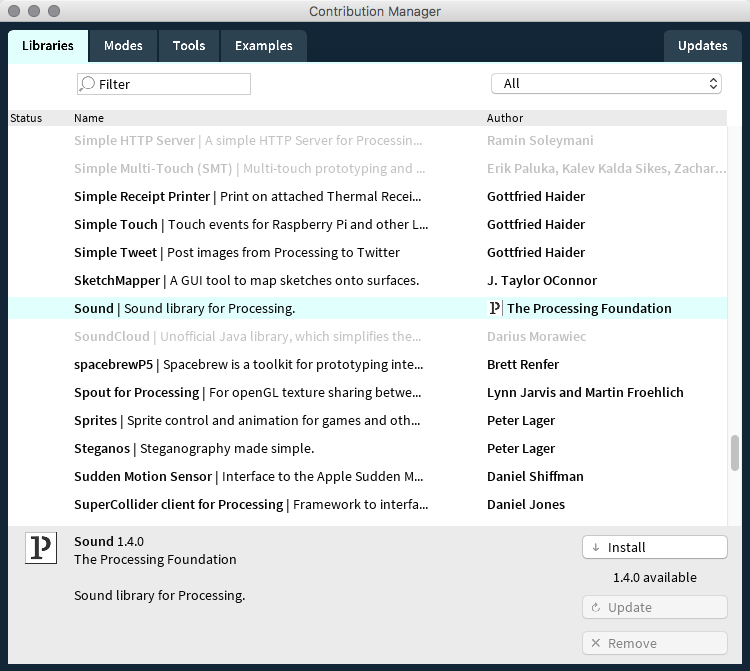This screenshot has width=750, height=671.
Task: Select the Simple Tweet library row
Action: click(367, 253)
